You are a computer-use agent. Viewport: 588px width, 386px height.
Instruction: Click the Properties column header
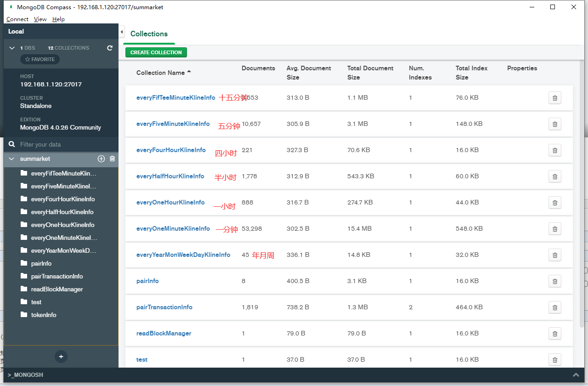coord(522,68)
